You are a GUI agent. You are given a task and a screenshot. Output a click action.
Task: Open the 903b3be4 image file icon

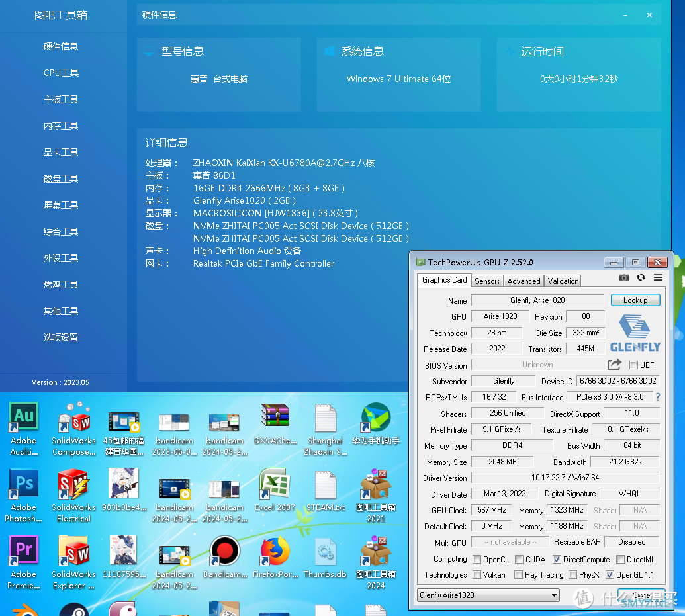[124, 490]
